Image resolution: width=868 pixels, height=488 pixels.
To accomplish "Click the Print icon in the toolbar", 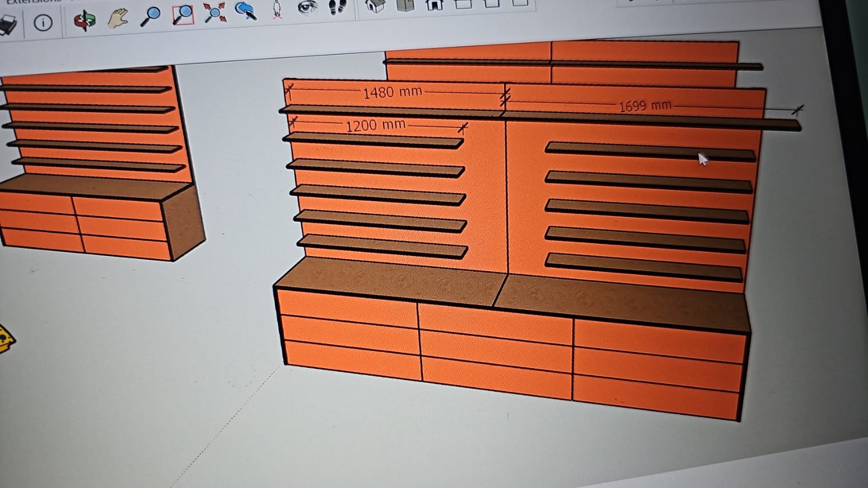I will [8, 25].
